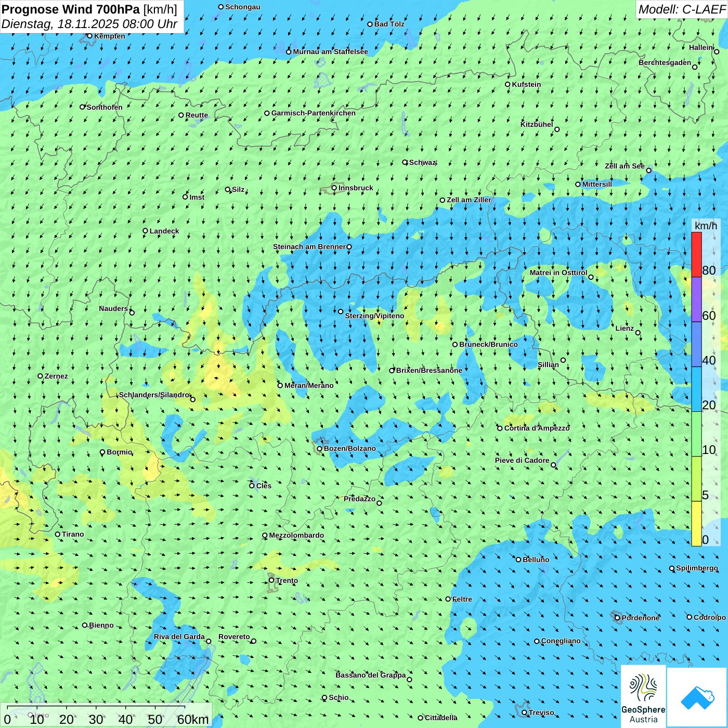Select the Riva del Garda label

pyautogui.click(x=179, y=636)
